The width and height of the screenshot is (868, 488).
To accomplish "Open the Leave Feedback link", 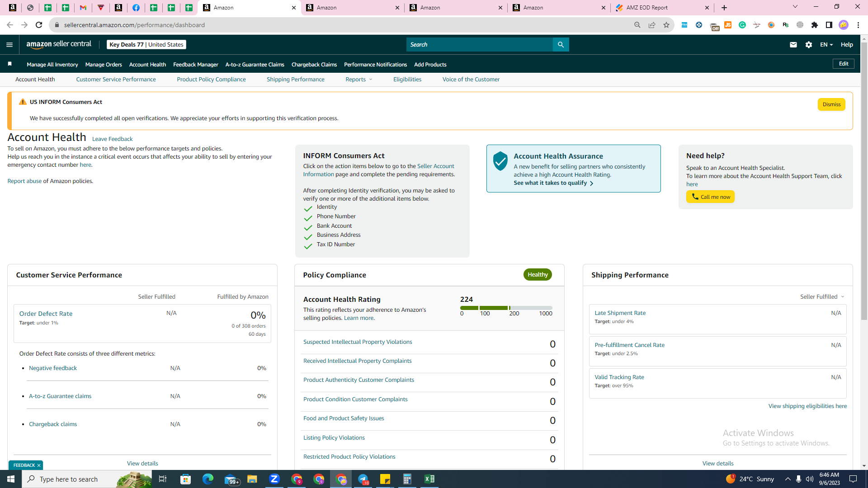I will point(112,139).
